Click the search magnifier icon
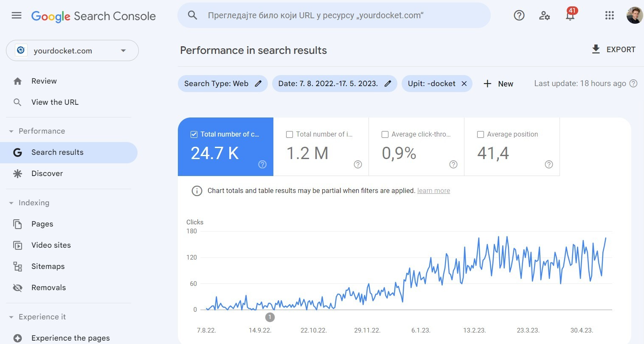The width and height of the screenshot is (644, 344). point(192,16)
